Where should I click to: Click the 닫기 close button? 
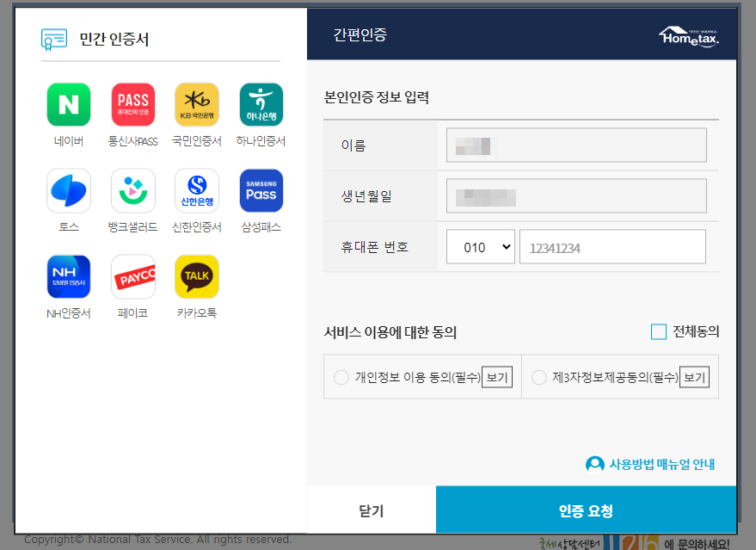tap(372, 510)
